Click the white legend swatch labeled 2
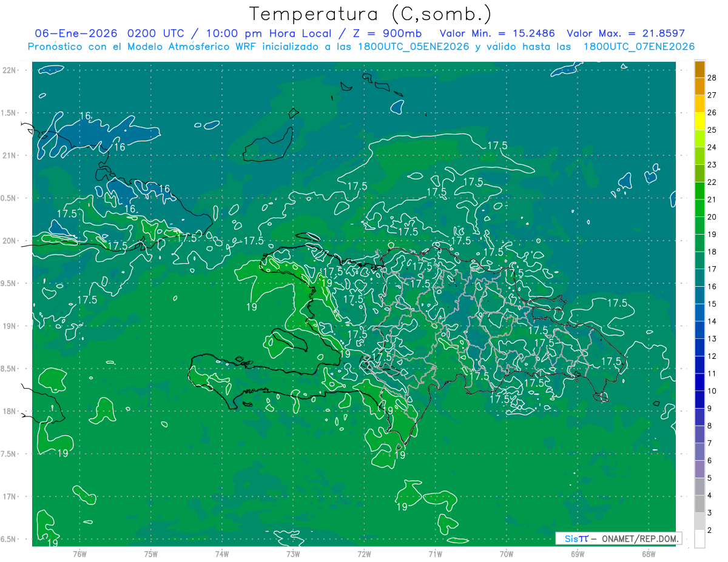Image resolution: width=728 pixels, height=562 pixels. click(699, 539)
